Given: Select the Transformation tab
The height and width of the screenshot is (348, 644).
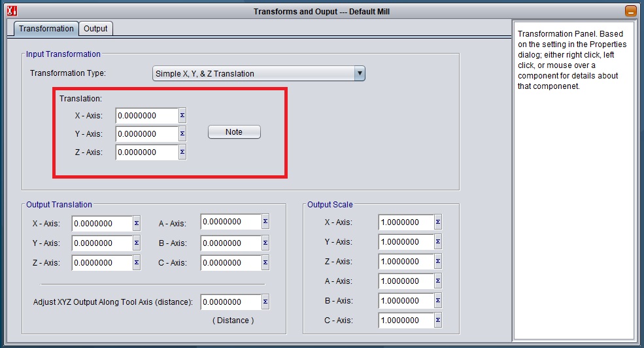Looking at the screenshot, I should [x=46, y=29].
